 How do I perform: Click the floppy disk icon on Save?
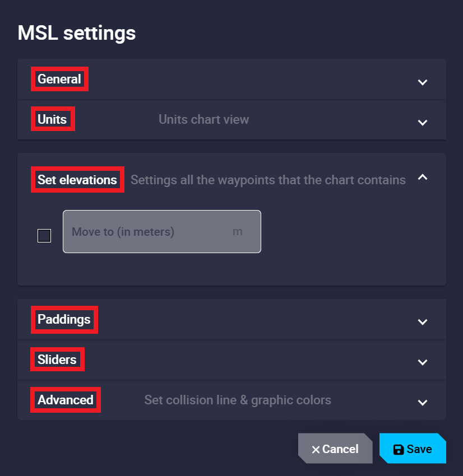399,450
